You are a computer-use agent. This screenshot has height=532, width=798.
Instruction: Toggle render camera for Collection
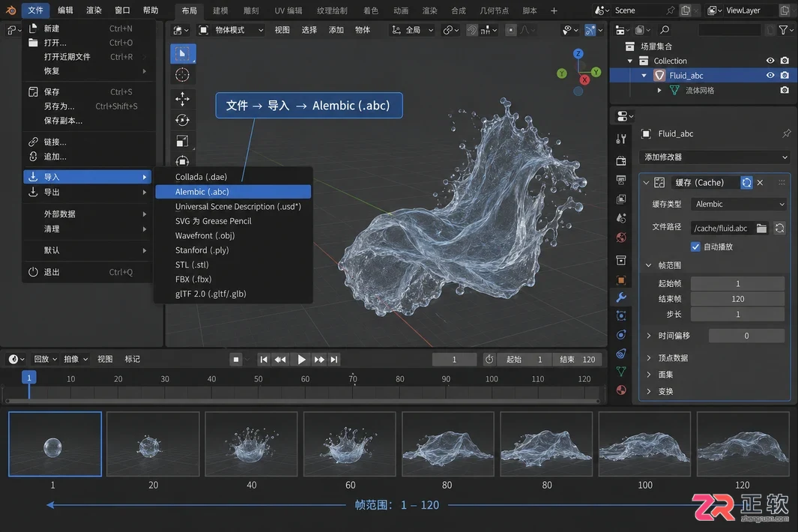(x=785, y=61)
